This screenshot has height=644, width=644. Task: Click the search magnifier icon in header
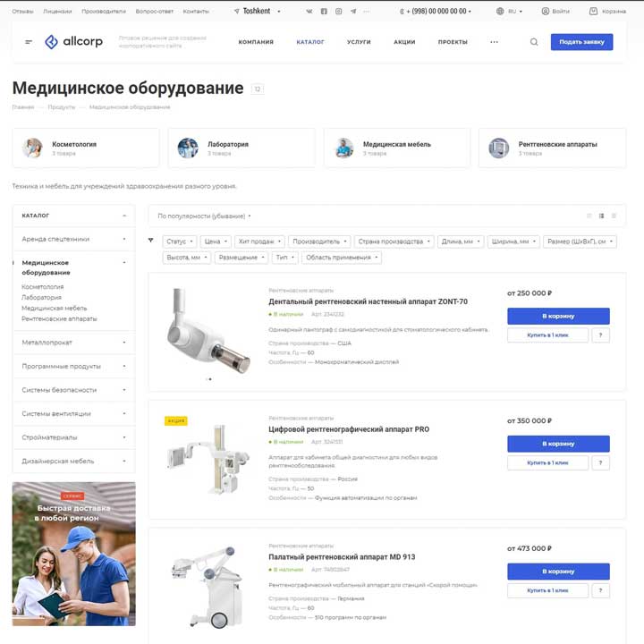point(533,42)
